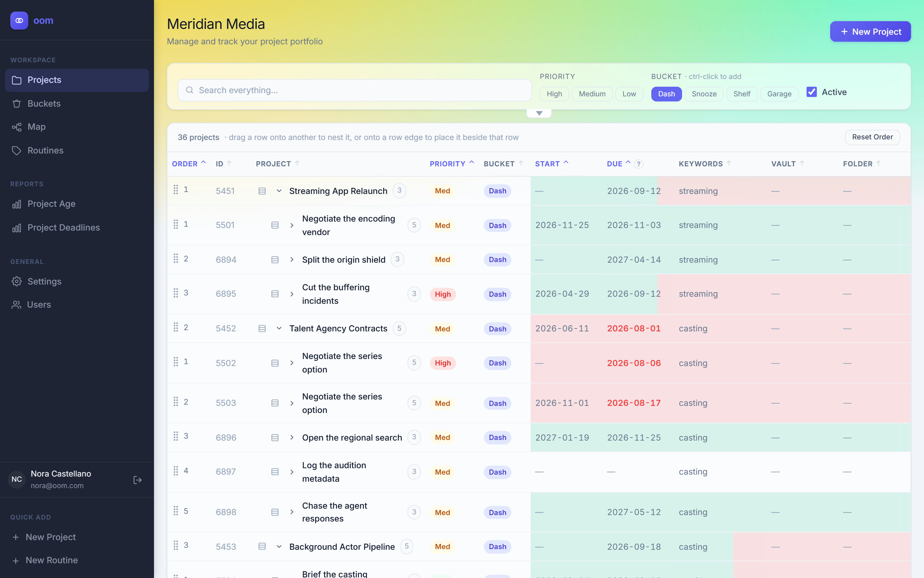This screenshot has height=578, width=924.
Task: Open Map in the sidebar
Action: coord(77,127)
